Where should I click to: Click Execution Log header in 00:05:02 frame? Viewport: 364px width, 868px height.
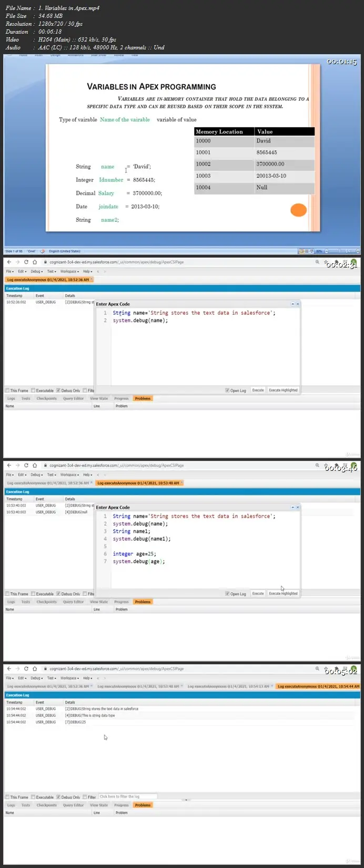(182, 695)
